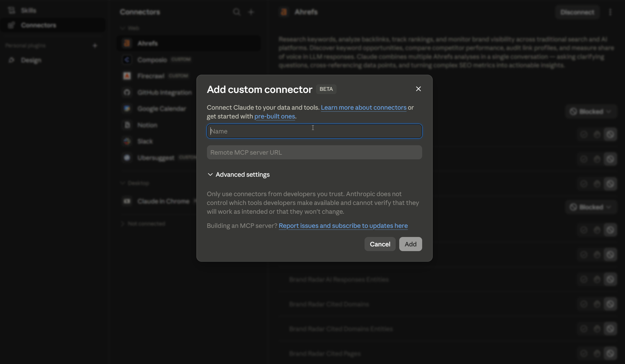Select the Ubersuggest custom connector
The width and height of the screenshot is (625, 364).
pyautogui.click(x=156, y=158)
